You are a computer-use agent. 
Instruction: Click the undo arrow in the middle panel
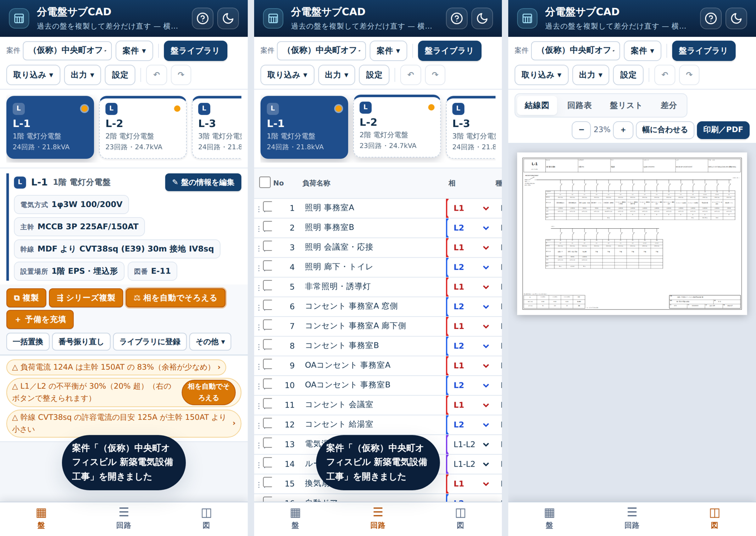coord(411,75)
